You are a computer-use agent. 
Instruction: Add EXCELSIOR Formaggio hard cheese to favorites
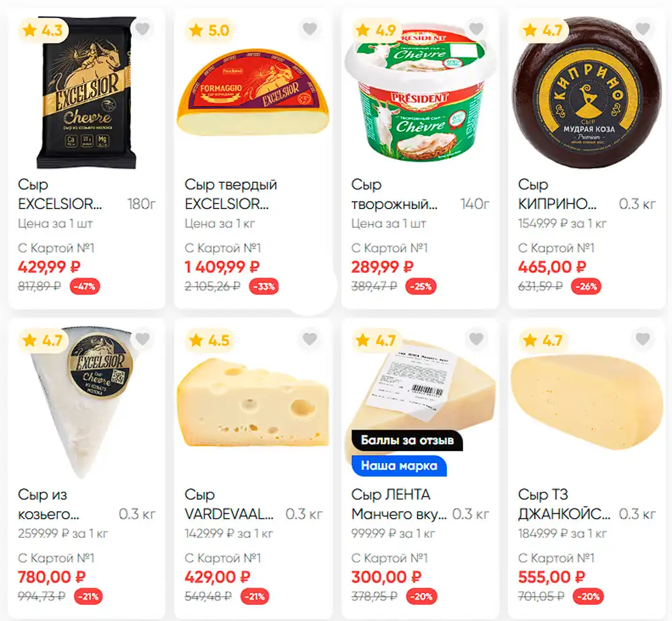point(309,29)
